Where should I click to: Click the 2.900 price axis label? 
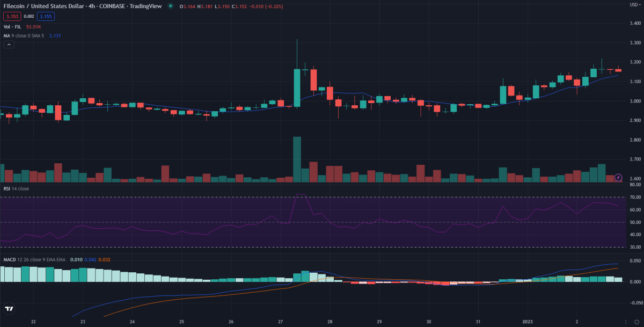pos(634,120)
